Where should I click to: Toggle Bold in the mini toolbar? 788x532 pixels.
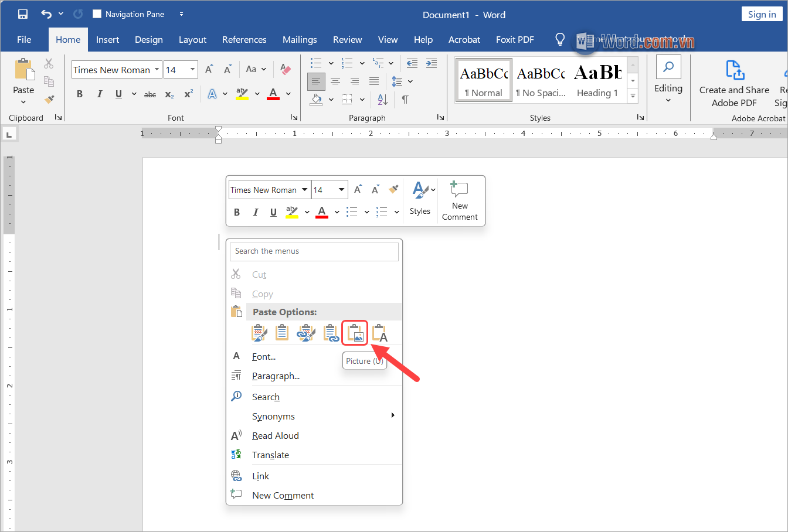coord(237,212)
